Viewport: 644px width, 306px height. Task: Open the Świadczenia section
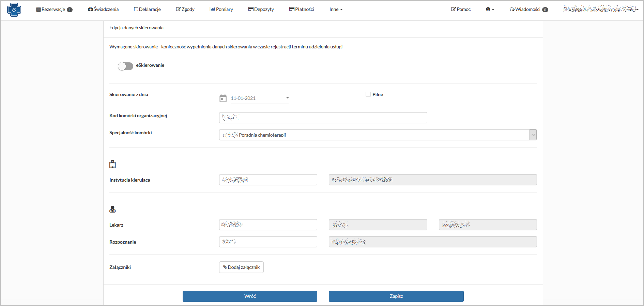coord(103,10)
